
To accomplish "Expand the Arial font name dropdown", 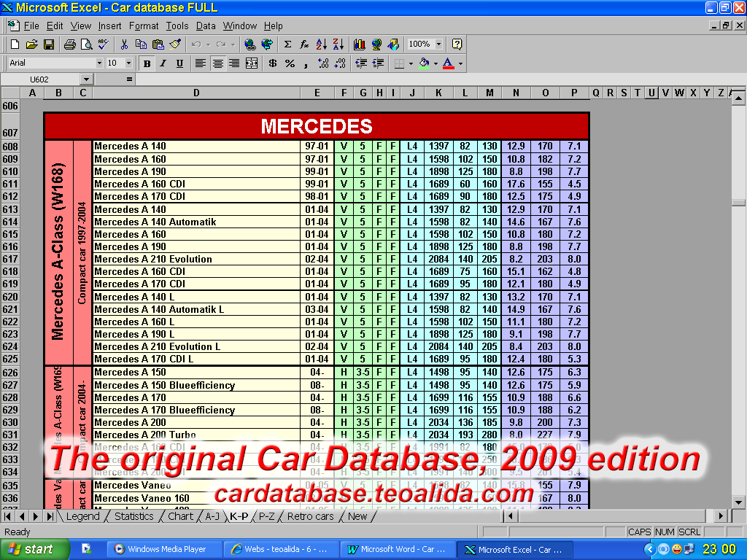I will click(x=98, y=63).
